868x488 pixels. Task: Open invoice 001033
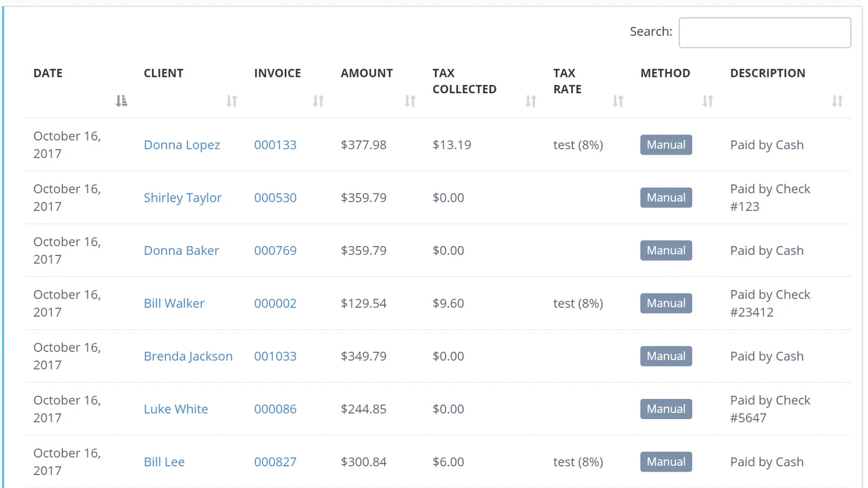point(276,356)
